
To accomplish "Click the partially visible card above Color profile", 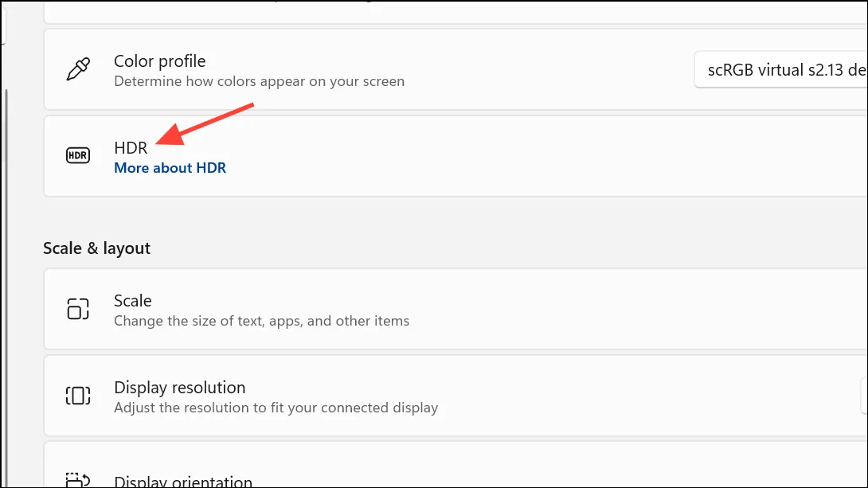I will (456, 12).
